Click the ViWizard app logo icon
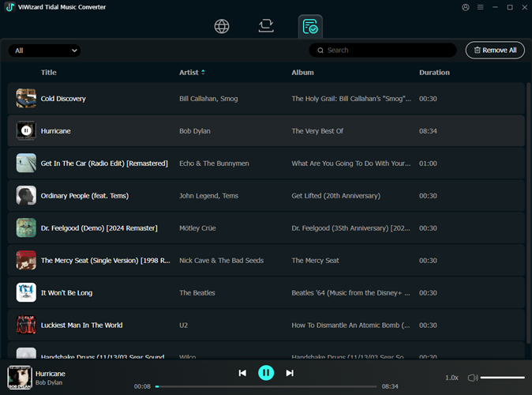Screen dimensions: 532x395 9,7
